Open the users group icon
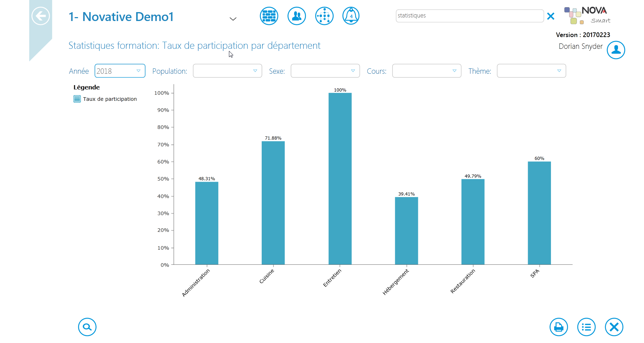This screenshot has width=644, height=343. point(297,16)
